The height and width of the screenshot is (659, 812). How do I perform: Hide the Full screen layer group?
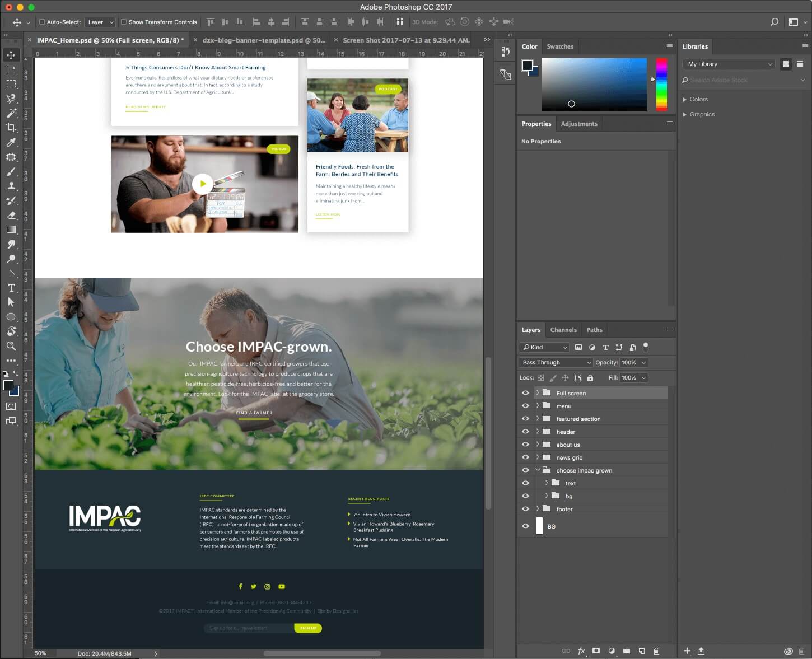click(x=525, y=393)
